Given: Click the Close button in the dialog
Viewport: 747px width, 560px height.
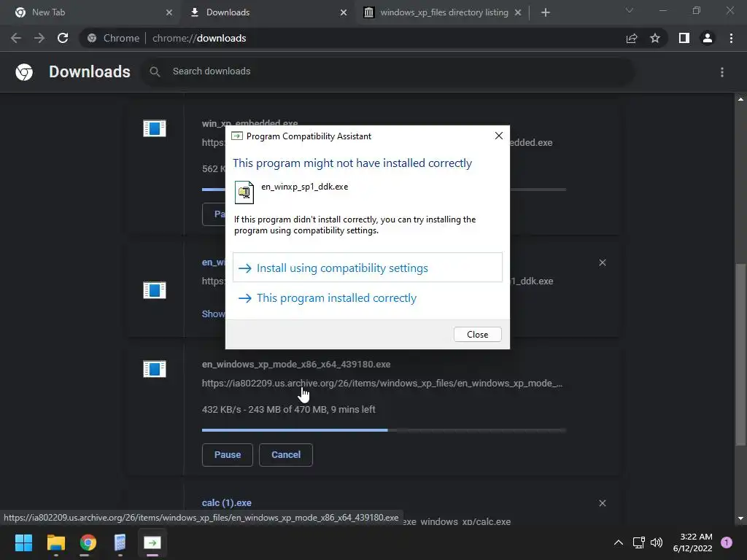Looking at the screenshot, I should pyautogui.click(x=477, y=334).
